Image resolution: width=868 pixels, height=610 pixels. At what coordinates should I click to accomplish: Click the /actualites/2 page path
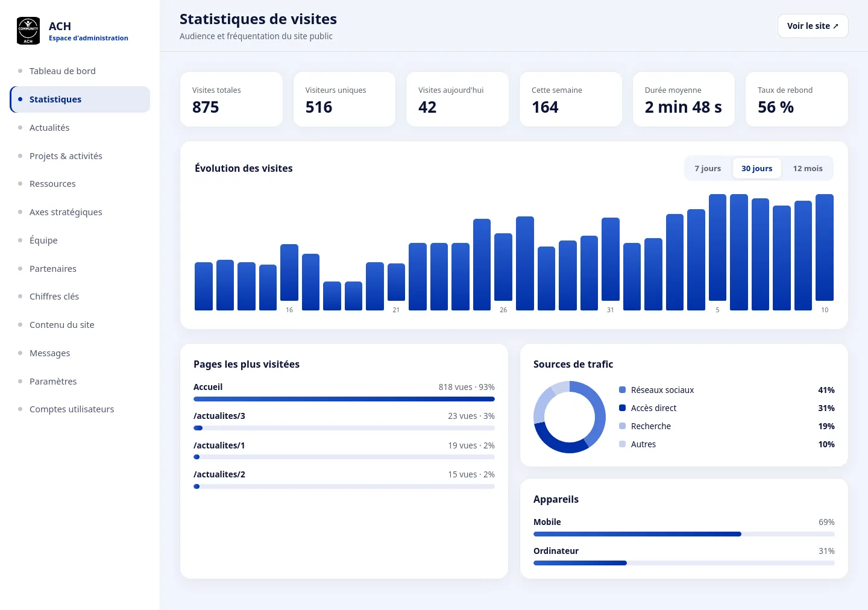click(x=219, y=474)
